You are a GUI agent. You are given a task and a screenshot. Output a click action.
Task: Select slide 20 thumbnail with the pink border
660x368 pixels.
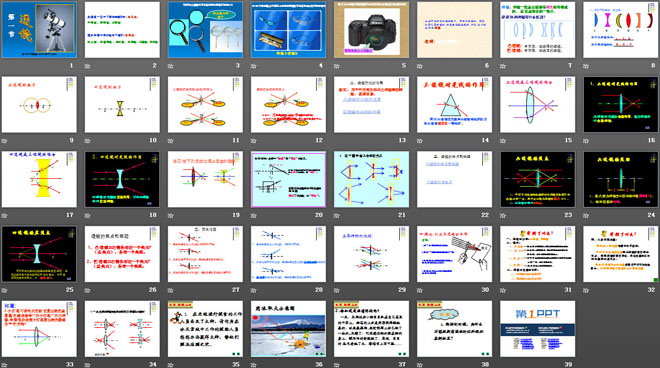pyautogui.click(x=288, y=179)
